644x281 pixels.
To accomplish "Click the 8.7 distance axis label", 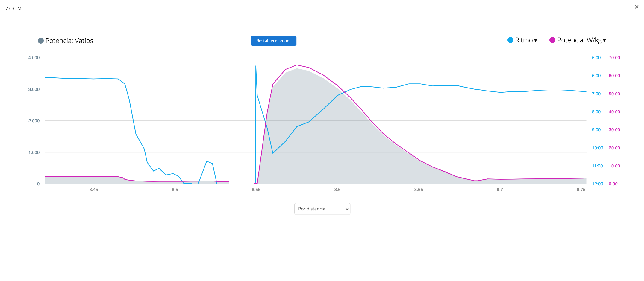I will coord(500,190).
